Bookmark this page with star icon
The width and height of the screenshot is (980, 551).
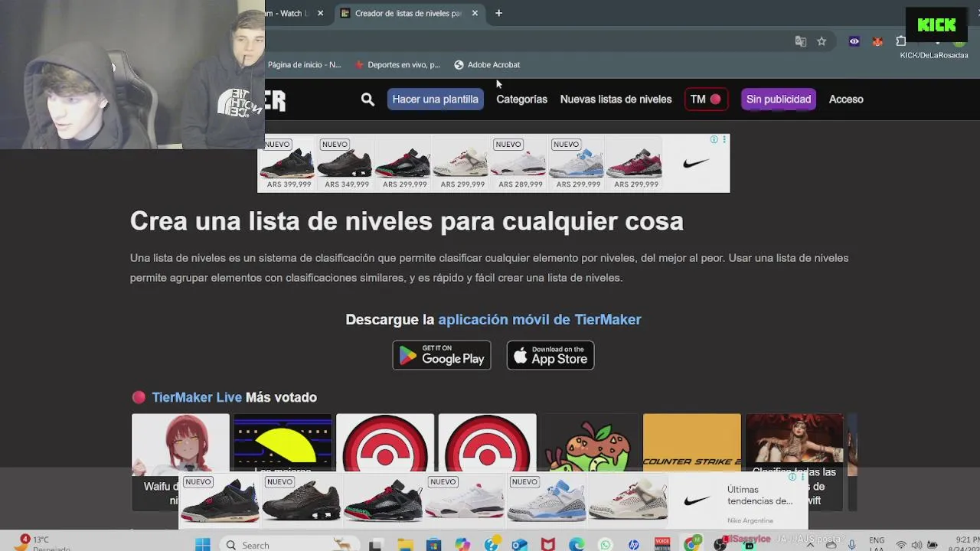[822, 41]
